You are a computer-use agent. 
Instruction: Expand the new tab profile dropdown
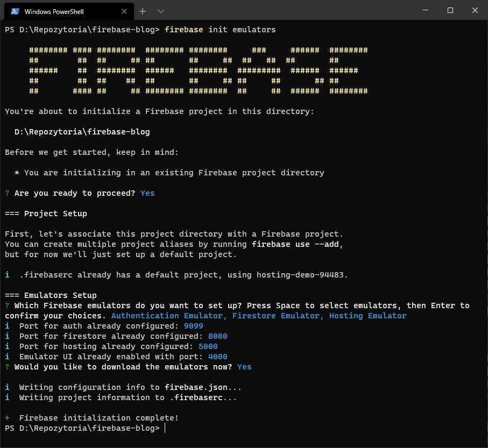coord(160,11)
